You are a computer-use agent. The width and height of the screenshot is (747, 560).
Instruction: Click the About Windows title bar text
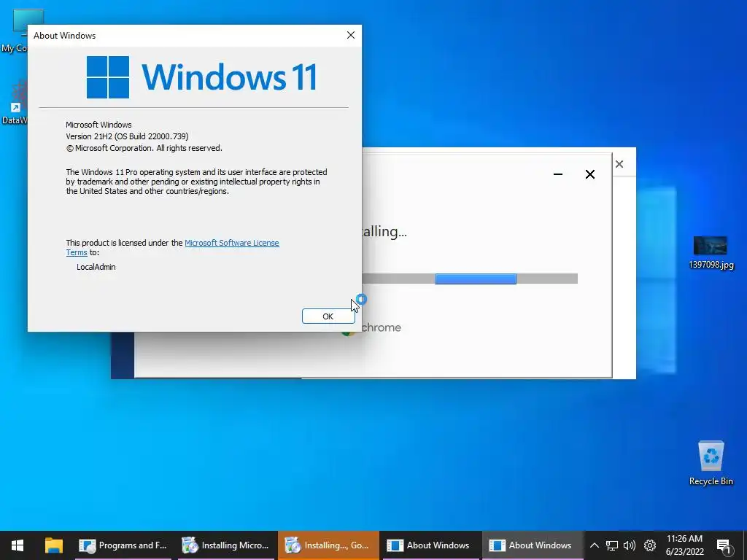point(64,36)
